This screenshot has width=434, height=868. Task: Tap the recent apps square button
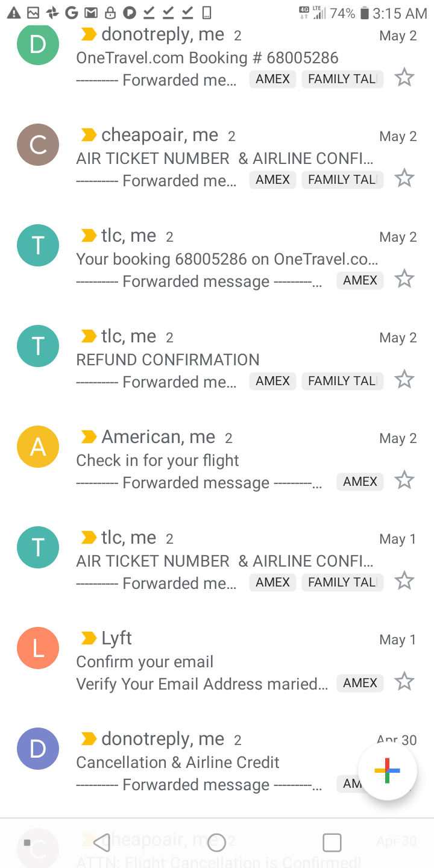pyautogui.click(x=332, y=842)
